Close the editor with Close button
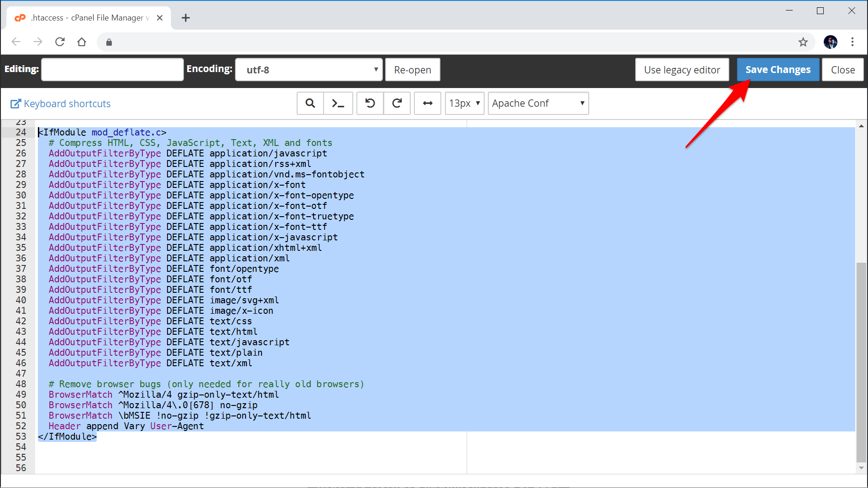This screenshot has width=868, height=488. (843, 70)
